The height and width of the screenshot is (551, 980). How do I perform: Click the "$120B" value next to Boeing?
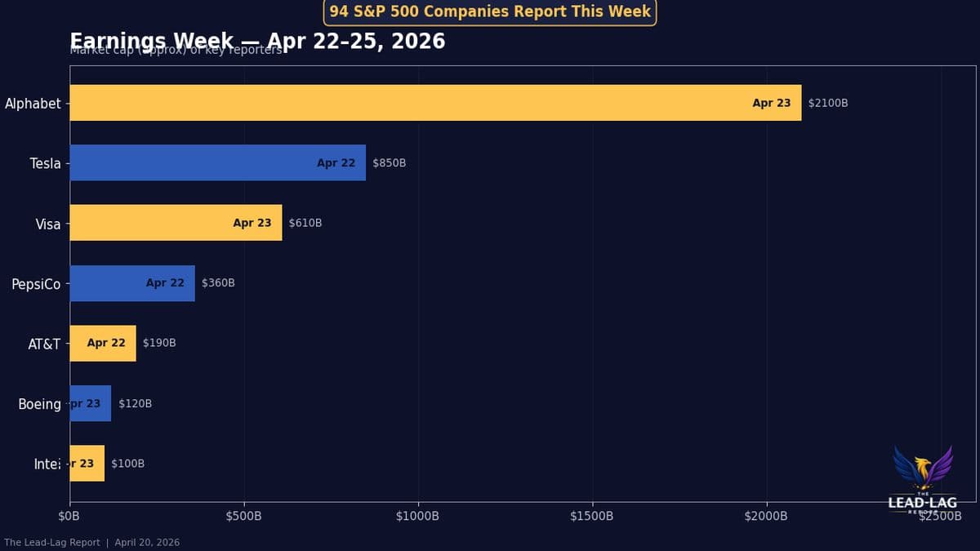click(136, 402)
